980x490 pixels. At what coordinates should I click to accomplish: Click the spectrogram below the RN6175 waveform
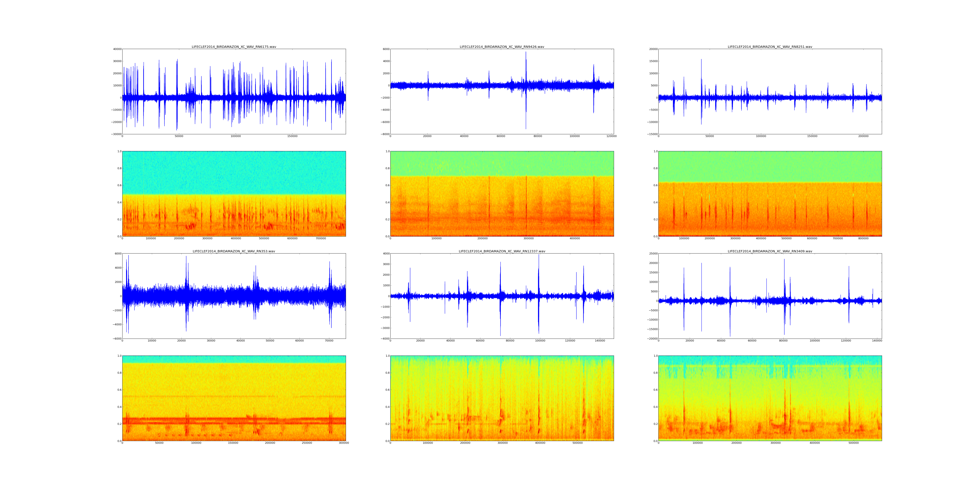234,194
